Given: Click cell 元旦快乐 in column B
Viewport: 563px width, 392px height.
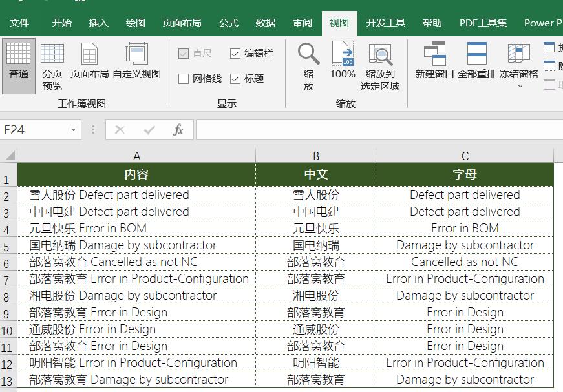Looking at the screenshot, I should pyautogui.click(x=316, y=229).
